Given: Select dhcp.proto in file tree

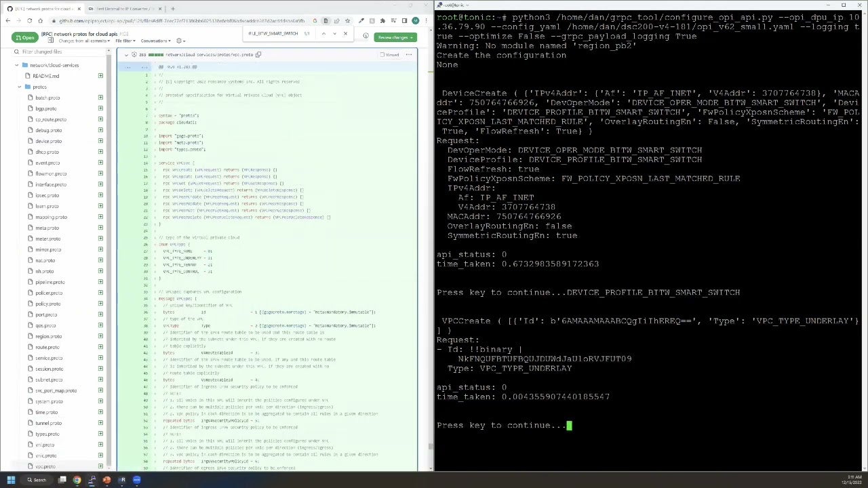Looking at the screenshot, I should pos(47,152).
